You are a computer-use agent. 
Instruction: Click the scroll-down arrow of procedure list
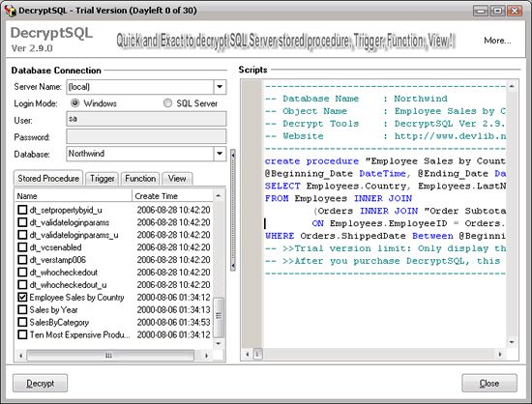(x=219, y=343)
